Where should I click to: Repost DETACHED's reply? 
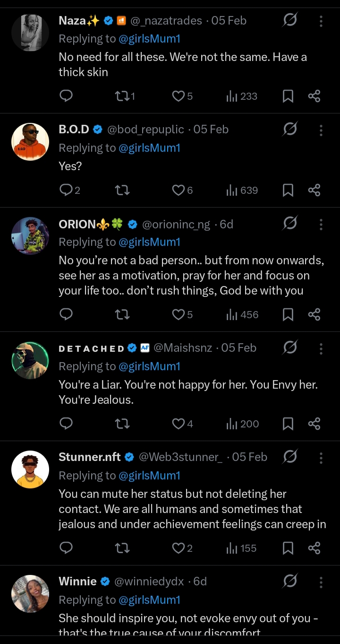pyautogui.click(x=122, y=424)
